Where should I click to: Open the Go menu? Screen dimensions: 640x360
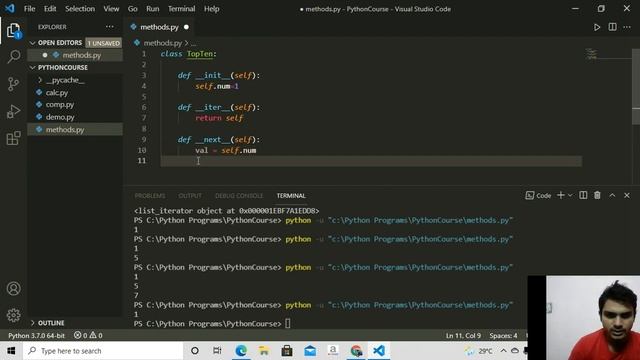(133, 9)
